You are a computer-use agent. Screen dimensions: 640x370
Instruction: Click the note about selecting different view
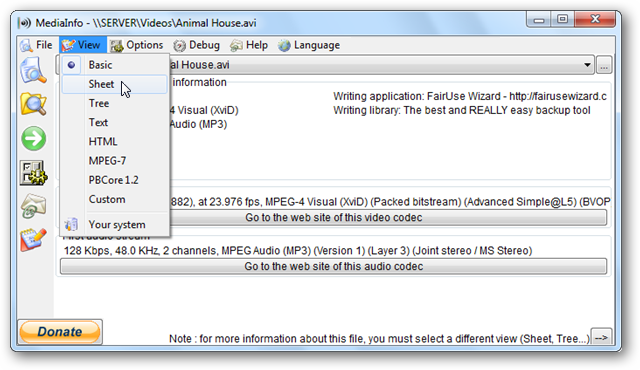click(379, 339)
